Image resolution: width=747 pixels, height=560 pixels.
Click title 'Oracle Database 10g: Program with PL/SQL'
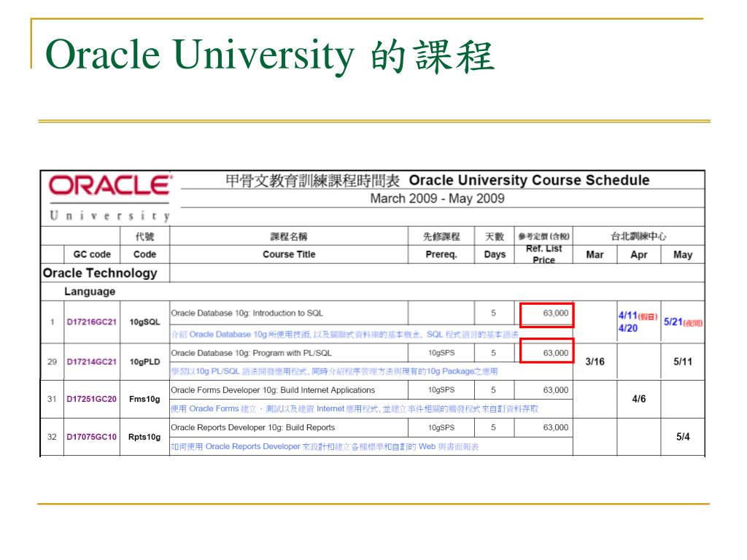point(251,353)
